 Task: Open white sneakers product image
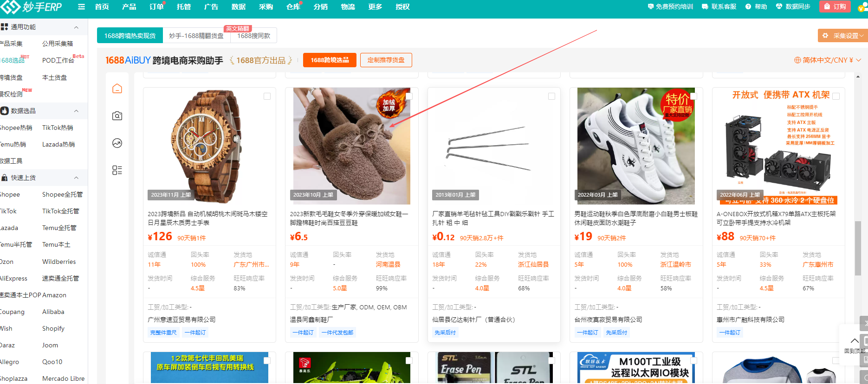click(x=636, y=146)
